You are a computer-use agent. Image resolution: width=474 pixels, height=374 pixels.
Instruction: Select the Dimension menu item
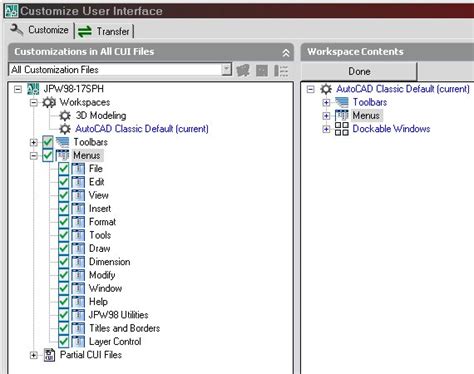[x=110, y=262]
